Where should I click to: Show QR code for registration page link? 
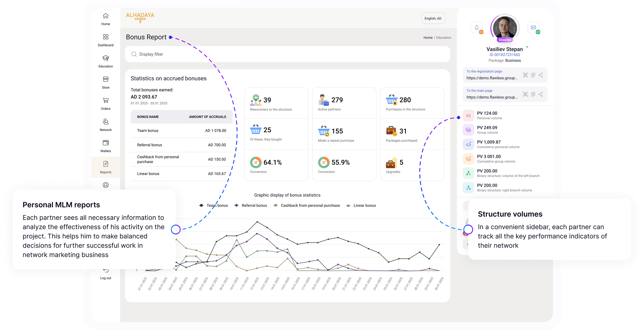click(525, 75)
